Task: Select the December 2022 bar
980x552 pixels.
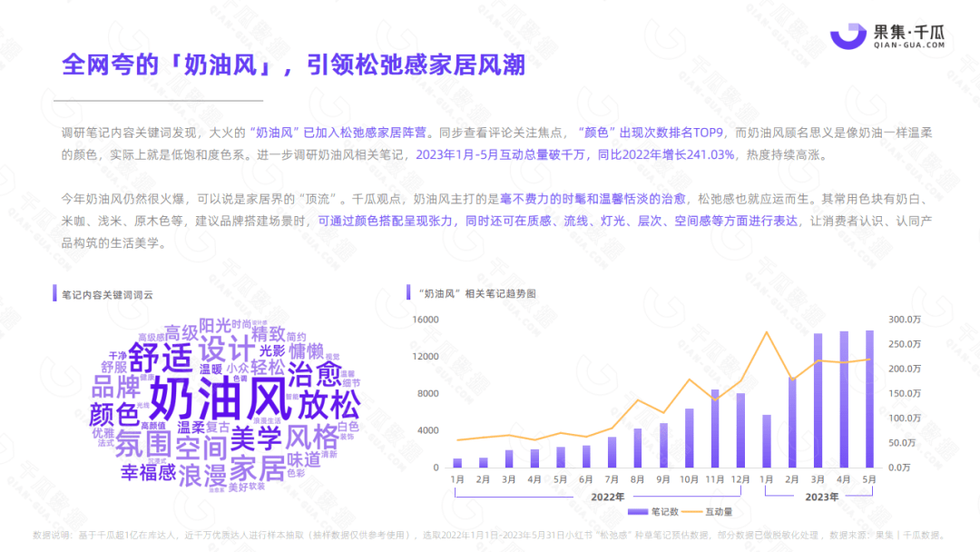Action: [740, 430]
